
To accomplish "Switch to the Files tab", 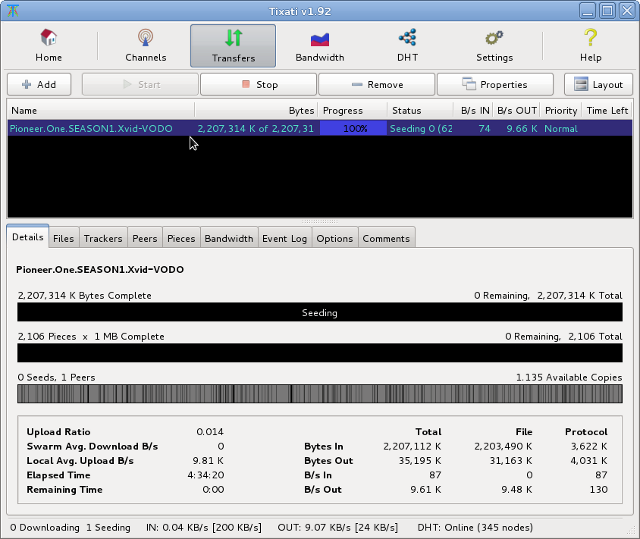I will (64, 238).
